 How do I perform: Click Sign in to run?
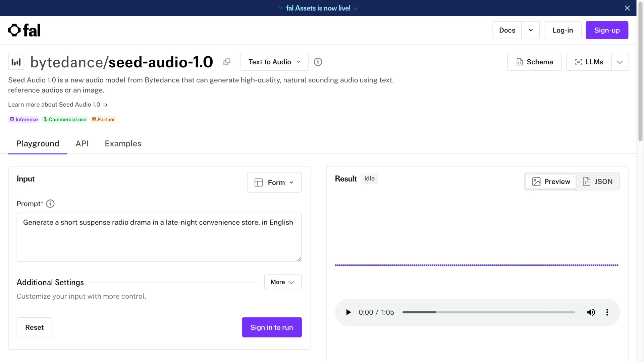pyautogui.click(x=272, y=327)
